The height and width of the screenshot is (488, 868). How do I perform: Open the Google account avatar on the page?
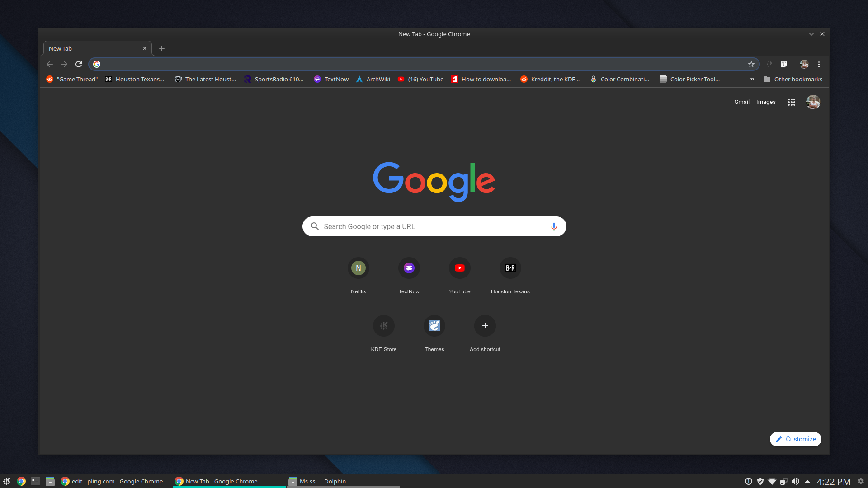click(813, 102)
